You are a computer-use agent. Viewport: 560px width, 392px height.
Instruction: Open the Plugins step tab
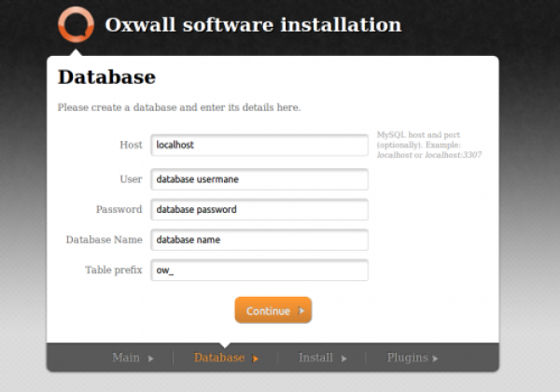pyautogui.click(x=413, y=357)
